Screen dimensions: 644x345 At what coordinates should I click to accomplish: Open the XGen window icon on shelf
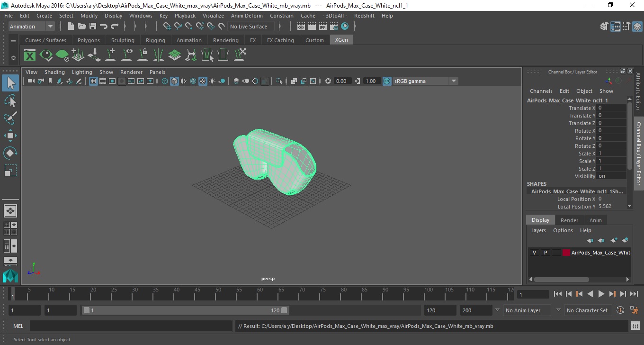point(30,55)
